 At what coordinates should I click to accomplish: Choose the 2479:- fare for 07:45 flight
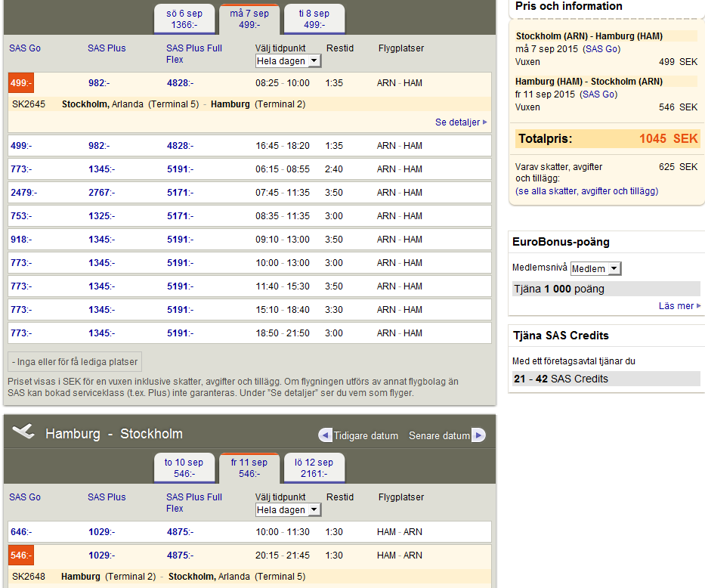24,193
